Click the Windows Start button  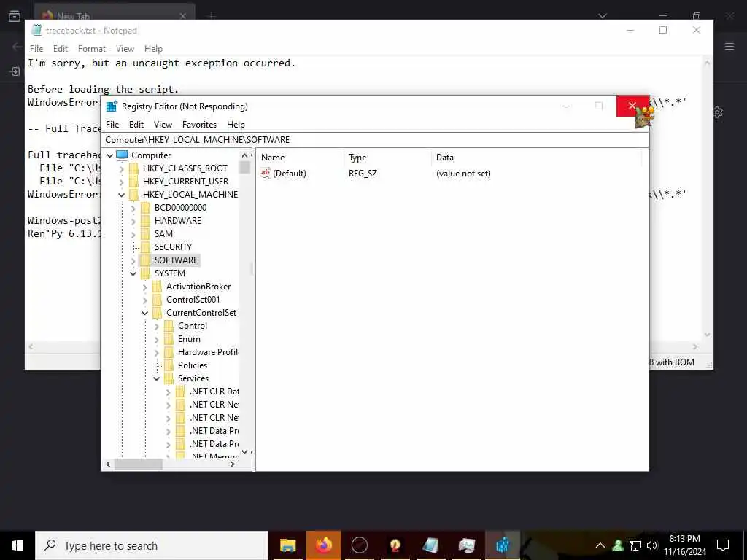pyautogui.click(x=18, y=545)
